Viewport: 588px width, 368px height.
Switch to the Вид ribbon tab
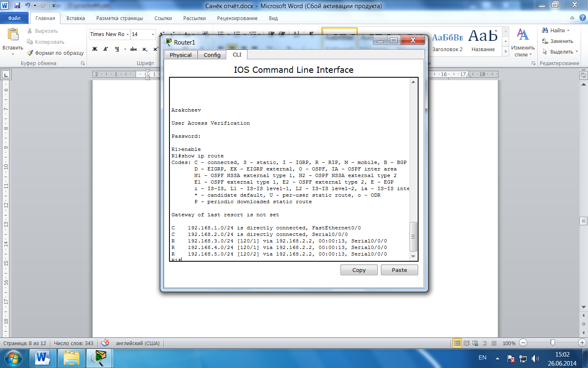coord(273,18)
